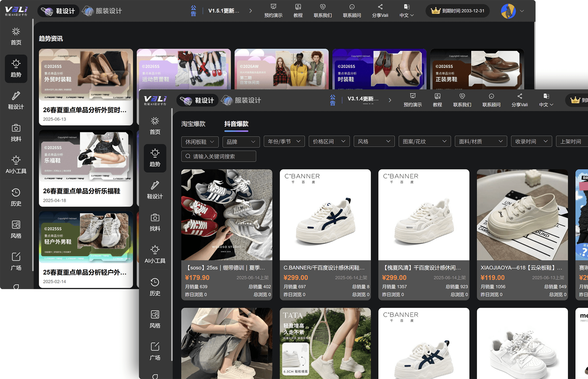Click 趋势 lightbulb icon in front window sidebar
The width and height of the screenshot is (588, 379).
click(155, 153)
